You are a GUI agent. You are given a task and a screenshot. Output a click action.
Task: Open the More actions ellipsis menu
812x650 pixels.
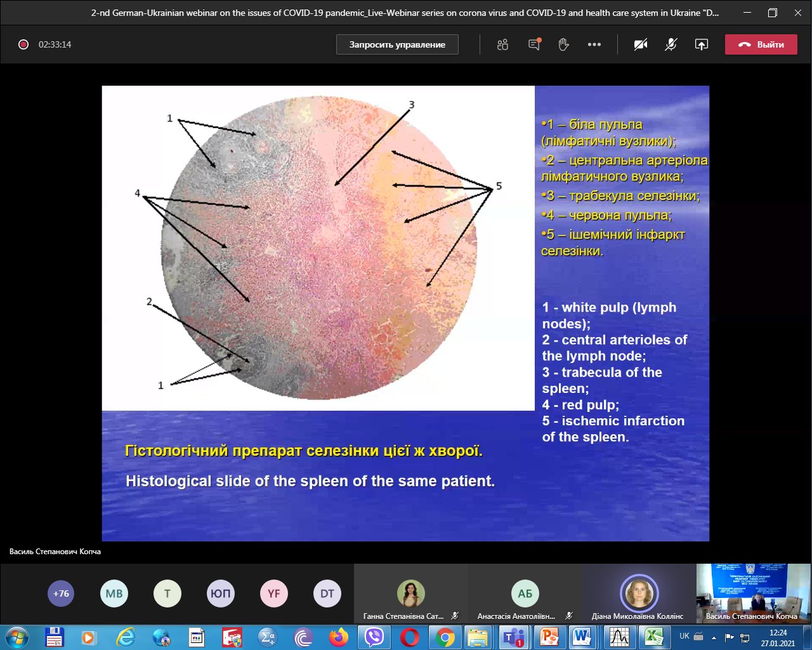click(x=594, y=44)
